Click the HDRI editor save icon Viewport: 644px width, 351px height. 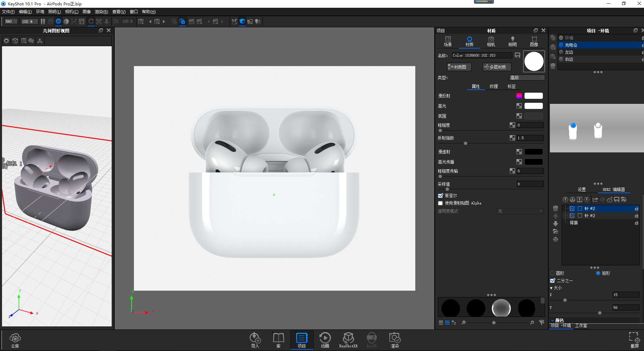pos(617,200)
